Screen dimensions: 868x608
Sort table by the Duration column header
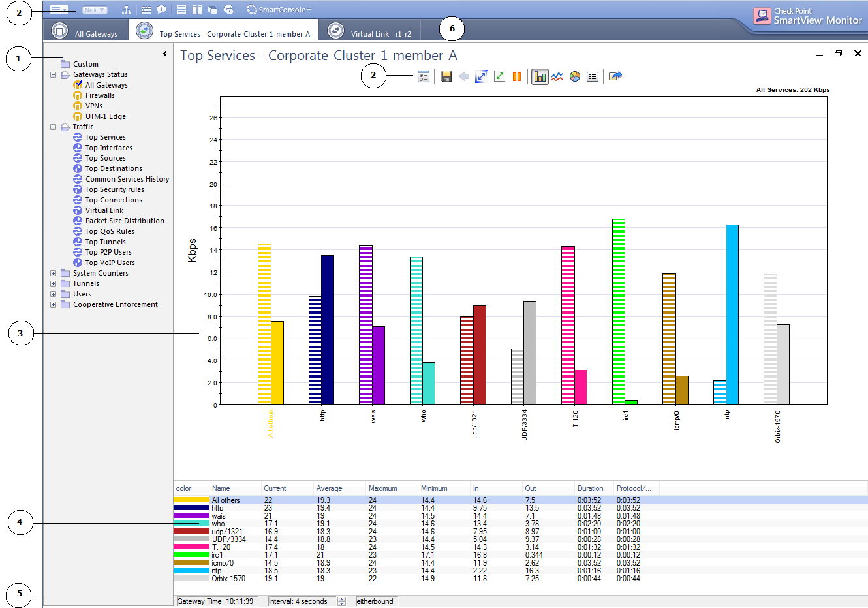(x=594, y=488)
